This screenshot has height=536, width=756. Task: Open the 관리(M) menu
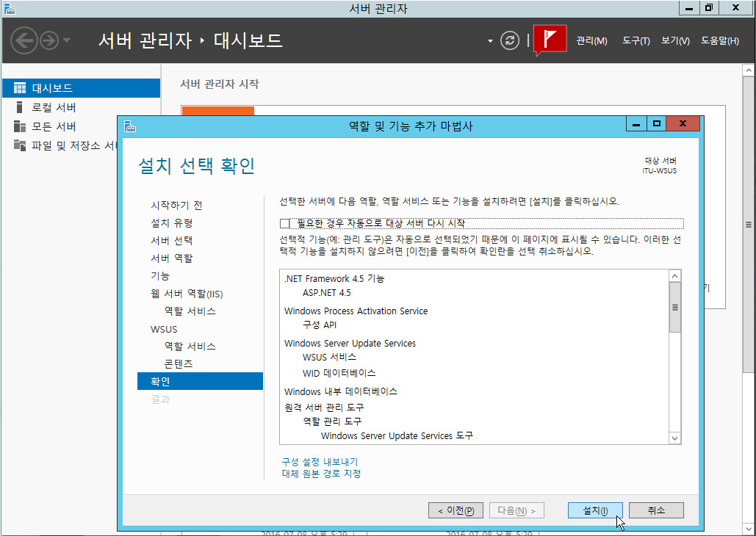[591, 41]
